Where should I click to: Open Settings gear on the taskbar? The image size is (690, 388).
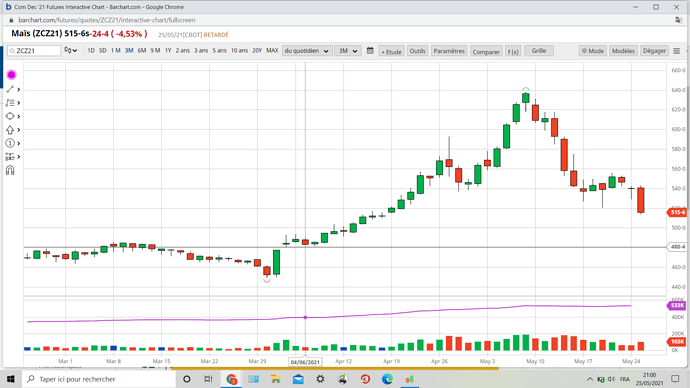(320, 379)
